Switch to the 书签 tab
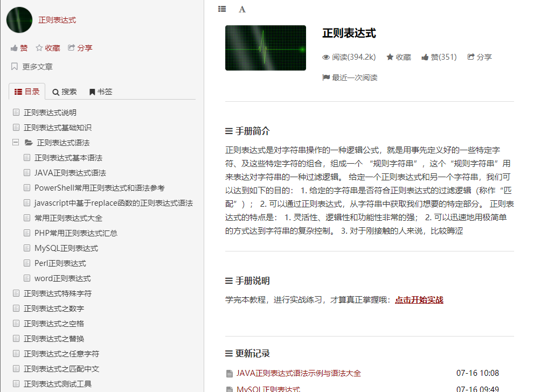 [101, 92]
